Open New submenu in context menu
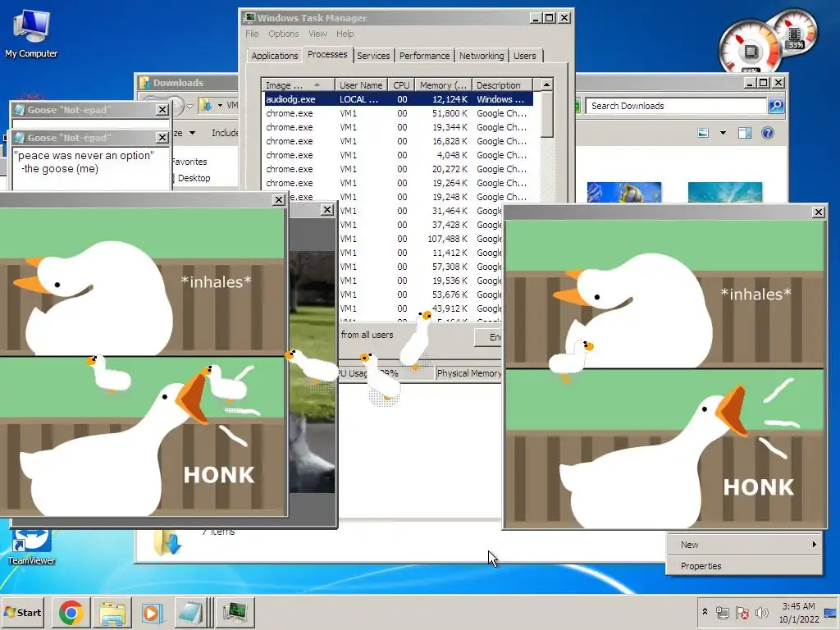 tap(744, 545)
